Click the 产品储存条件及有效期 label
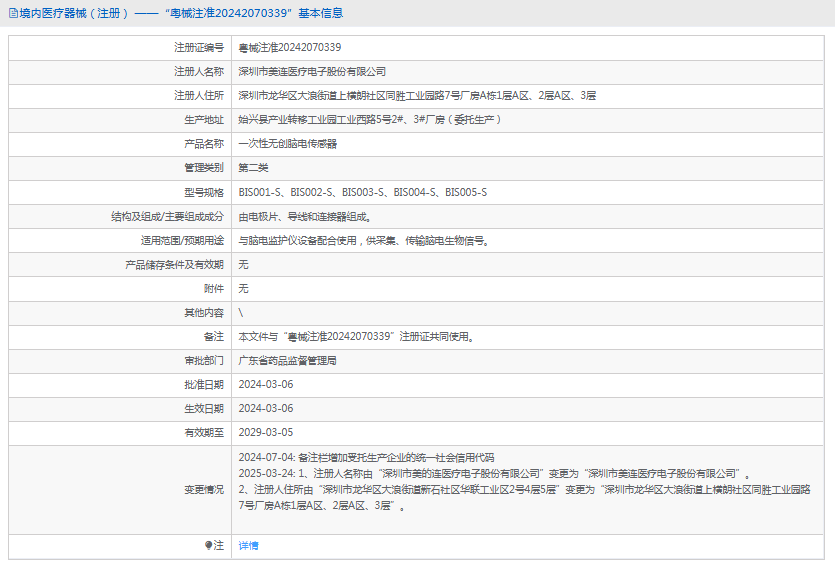This screenshot has height=567, width=835. (x=175, y=265)
